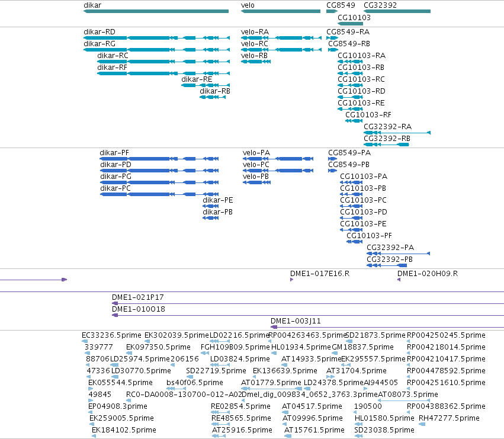504x439 pixels.
Task: Click EST RH47277.5prime
Action: pyautogui.click(x=422, y=424)
